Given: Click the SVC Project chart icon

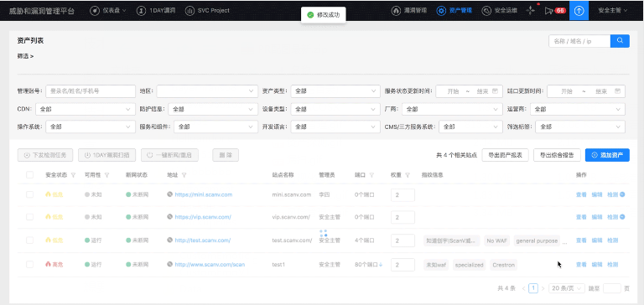Looking at the screenshot, I should [x=190, y=11].
